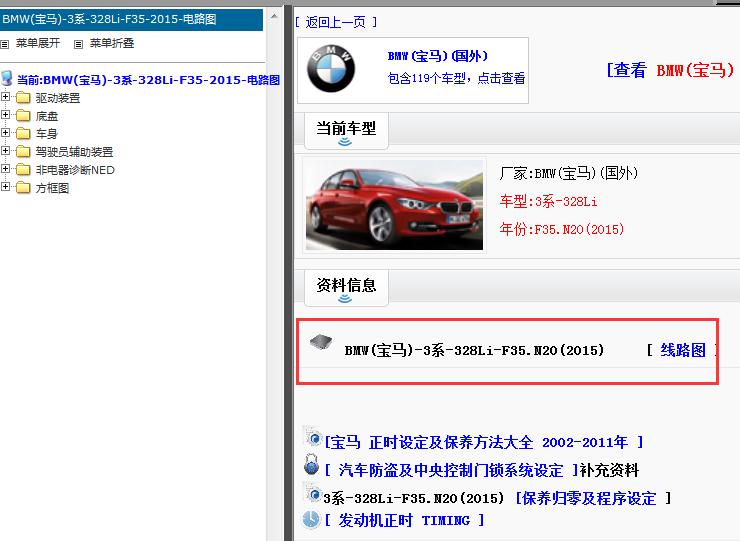
Task: Expand the 驾驶员辅助装置 tree node
Action: [5, 151]
